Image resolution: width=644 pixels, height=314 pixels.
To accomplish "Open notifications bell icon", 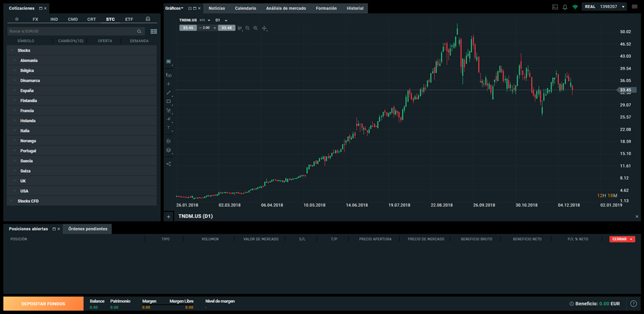I will (x=565, y=7).
